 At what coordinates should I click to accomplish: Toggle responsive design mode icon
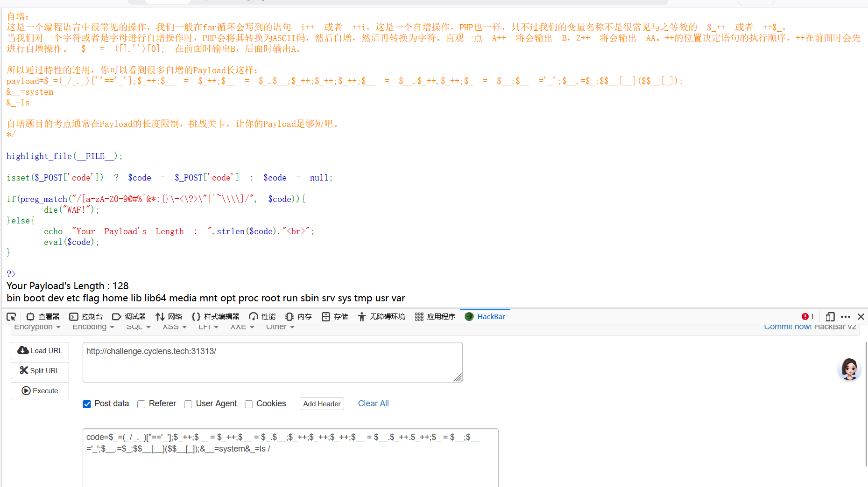(x=830, y=317)
